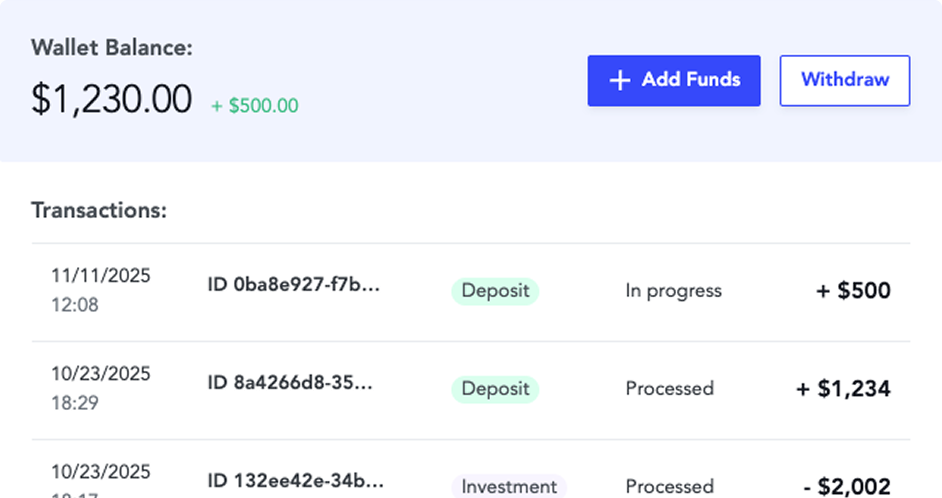Click the green + $500.00 balance change
Image resolution: width=942 pixels, height=498 pixels.
[x=254, y=105]
